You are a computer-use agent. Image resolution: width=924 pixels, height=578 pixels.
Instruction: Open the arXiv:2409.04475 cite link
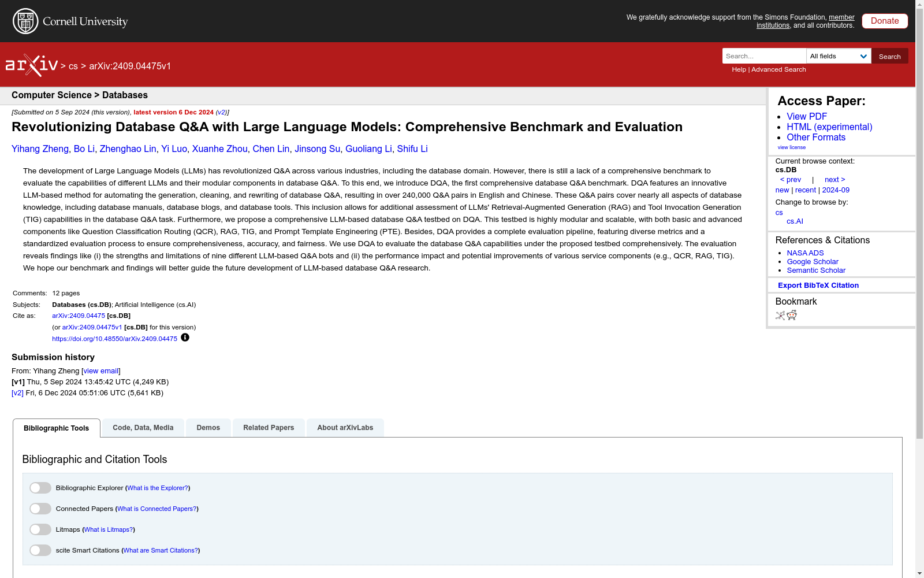(x=79, y=316)
